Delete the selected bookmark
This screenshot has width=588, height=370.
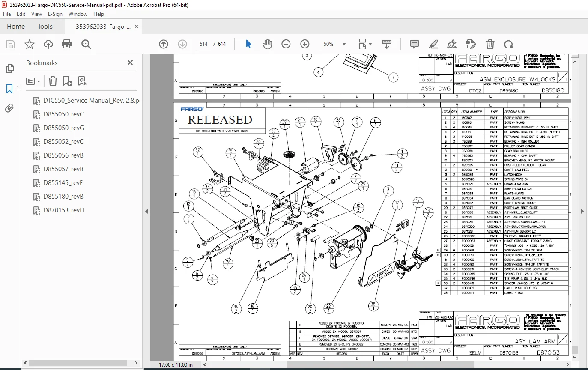(x=53, y=81)
